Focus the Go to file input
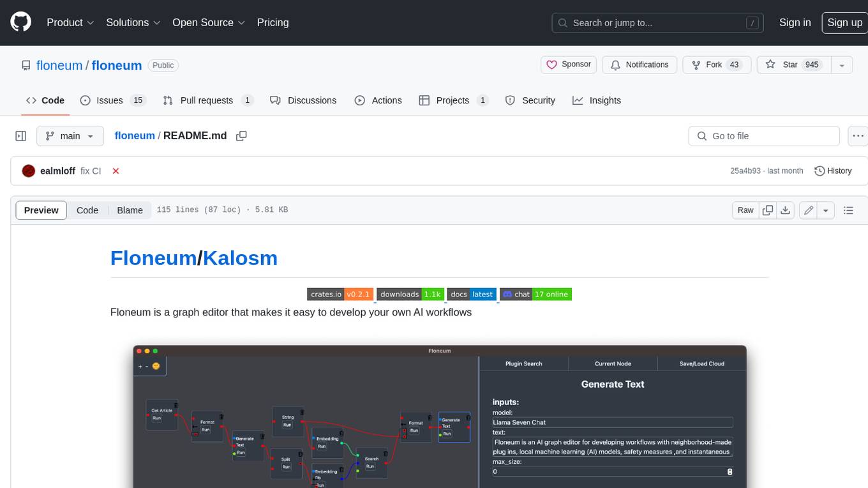Viewport: 868px width, 488px height. pos(763,136)
